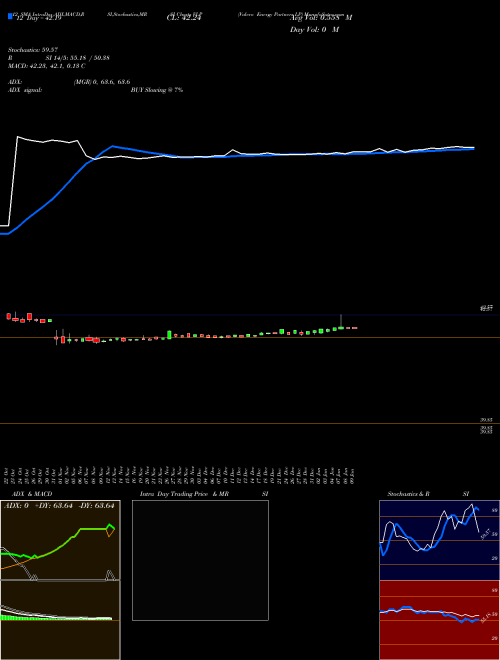Click the 'BUY Slowing @ 7%' signal text
The height and width of the screenshot is (660, 500).
point(157,90)
